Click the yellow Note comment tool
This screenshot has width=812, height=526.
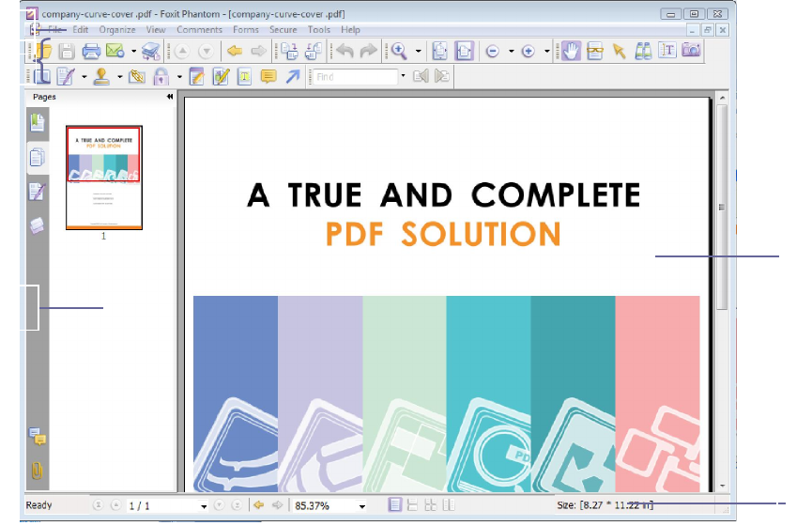coord(268,77)
